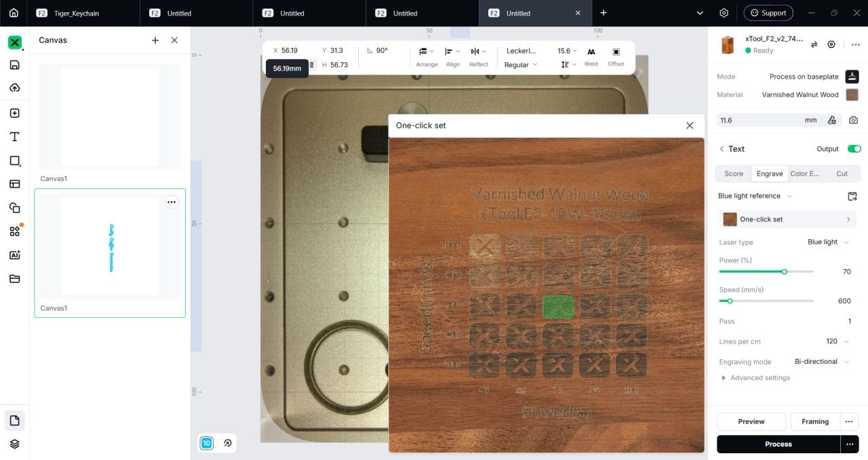Open the Layers panel icon
Viewport: 868px width, 460px height.
14,444
